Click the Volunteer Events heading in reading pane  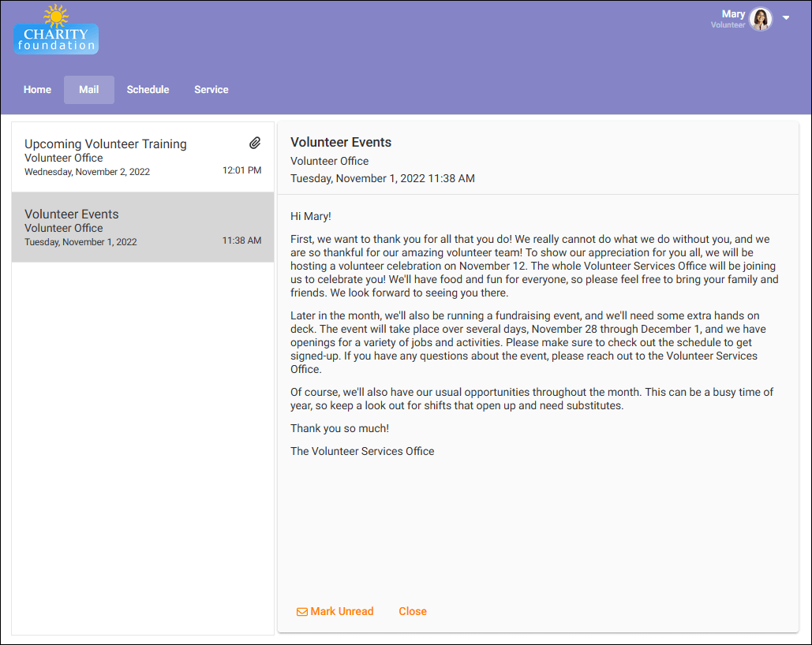[341, 143]
